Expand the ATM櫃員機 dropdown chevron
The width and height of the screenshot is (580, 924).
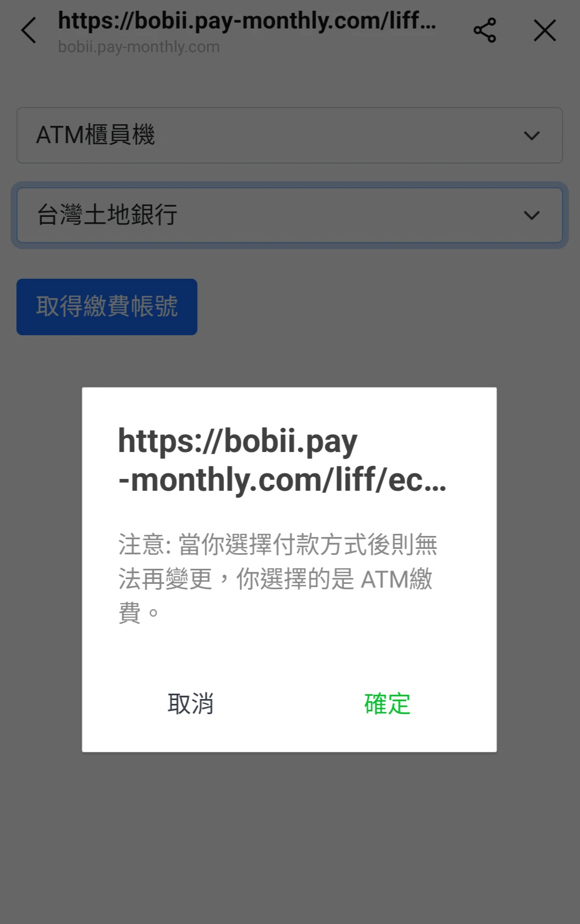532,136
